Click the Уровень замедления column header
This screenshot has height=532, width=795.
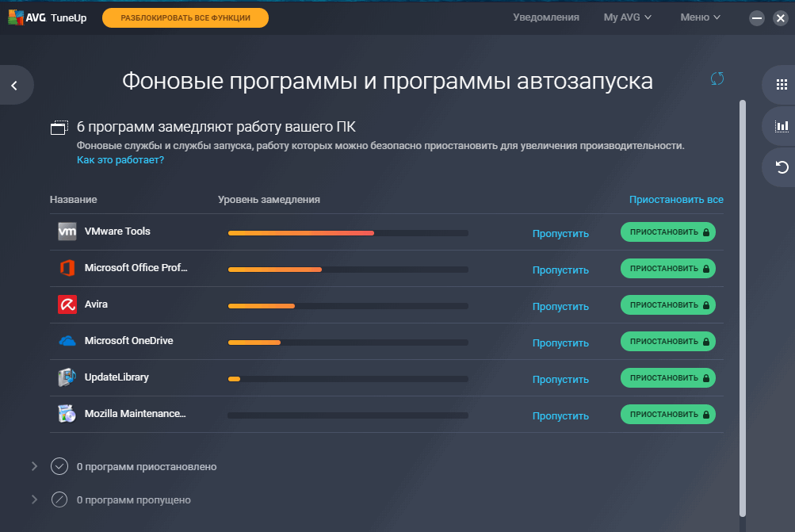point(269,199)
